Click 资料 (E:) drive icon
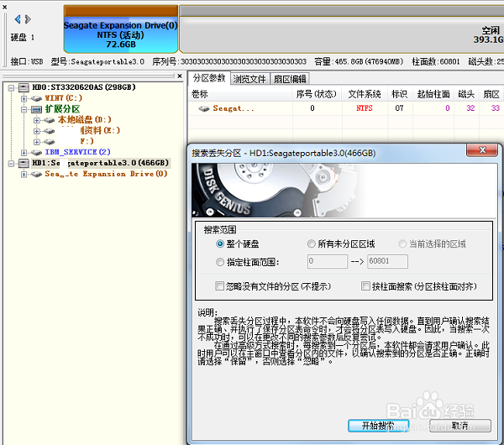The height and width of the screenshot is (445, 504). coord(49,131)
